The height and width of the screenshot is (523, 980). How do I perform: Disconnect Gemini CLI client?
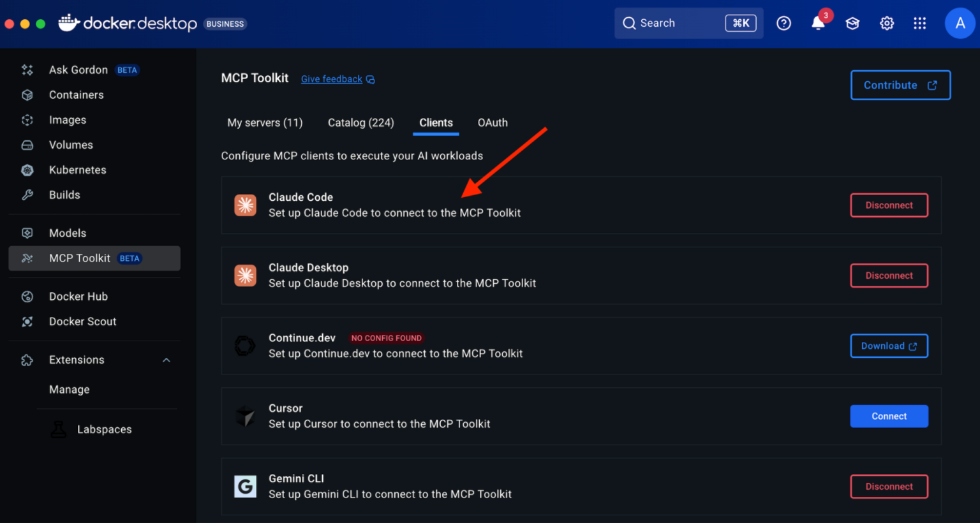pyautogui.click(x=889, y=486)
